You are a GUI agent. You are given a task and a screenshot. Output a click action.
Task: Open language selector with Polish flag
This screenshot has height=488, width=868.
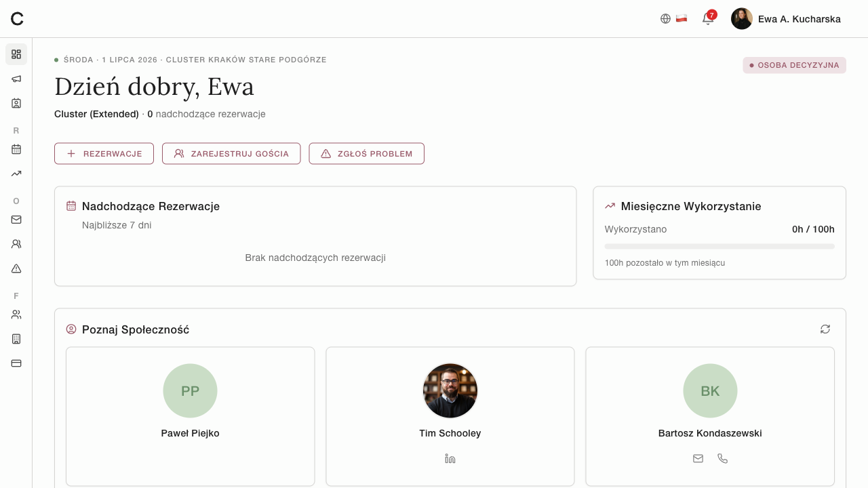point(674,19)
